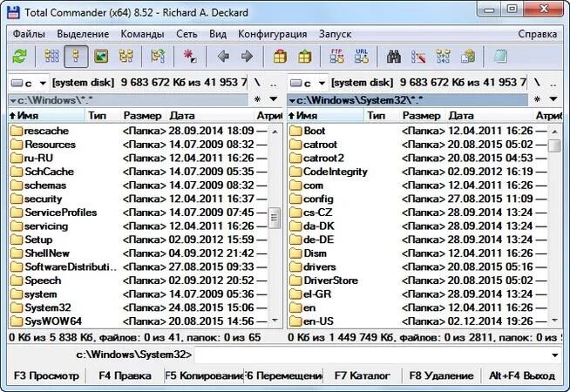Click the left panel scrollbar thumb
The image size is (570, 392).
(x=274, y=218)
